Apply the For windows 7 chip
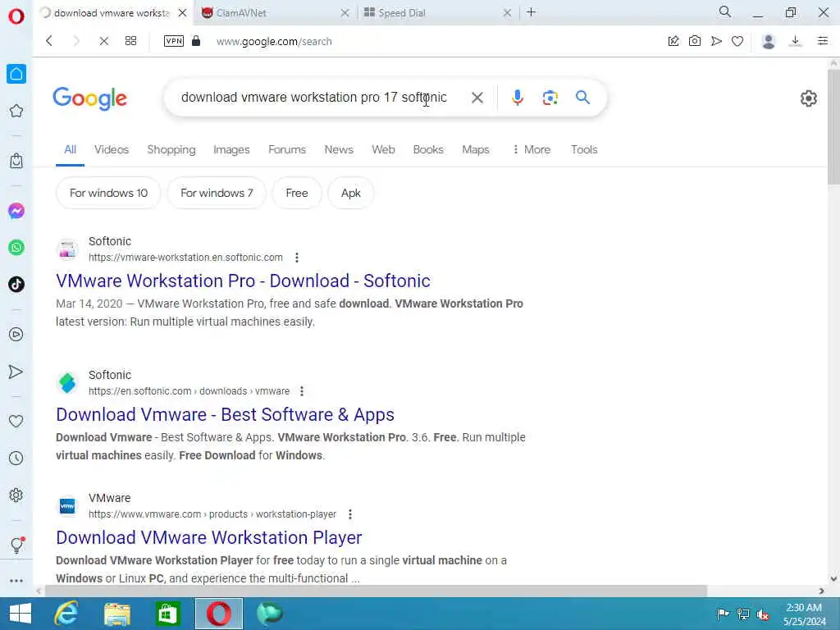Screen dimensions: 840x630 pyautogui.click(x=217, y=193)
